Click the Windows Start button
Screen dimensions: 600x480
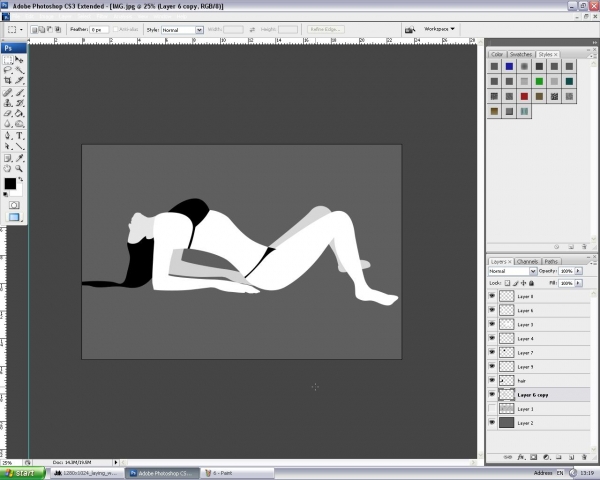point(23,473)
